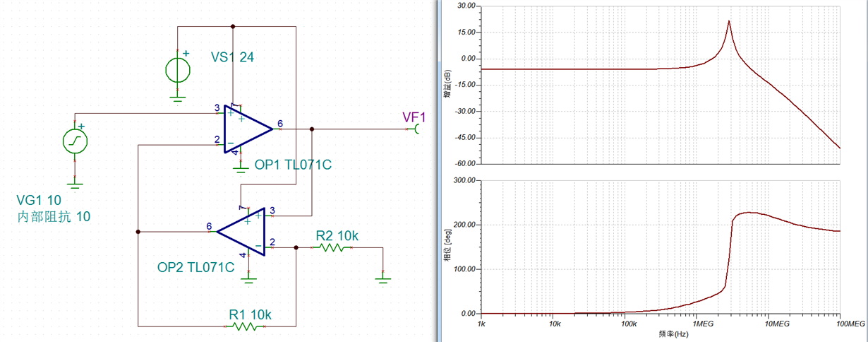Click the '200.00' phase axis value
The height and width of the screenshot is (342, 868).
point(465,225)
